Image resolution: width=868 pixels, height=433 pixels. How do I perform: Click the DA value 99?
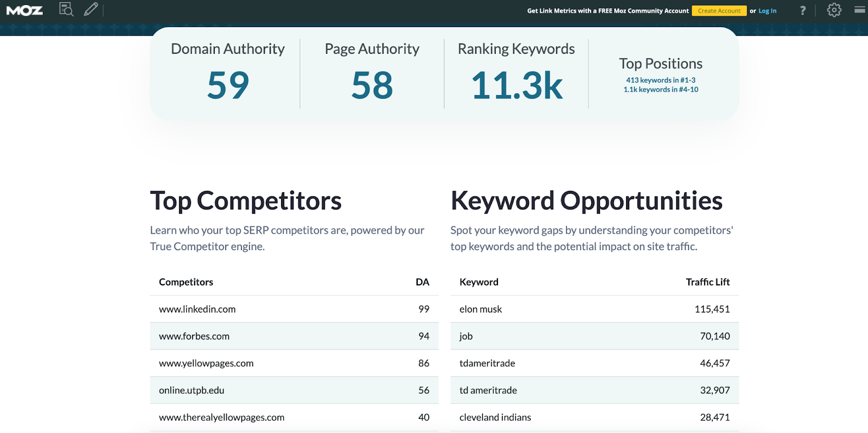pyautogui.click(x=424, y=309)
